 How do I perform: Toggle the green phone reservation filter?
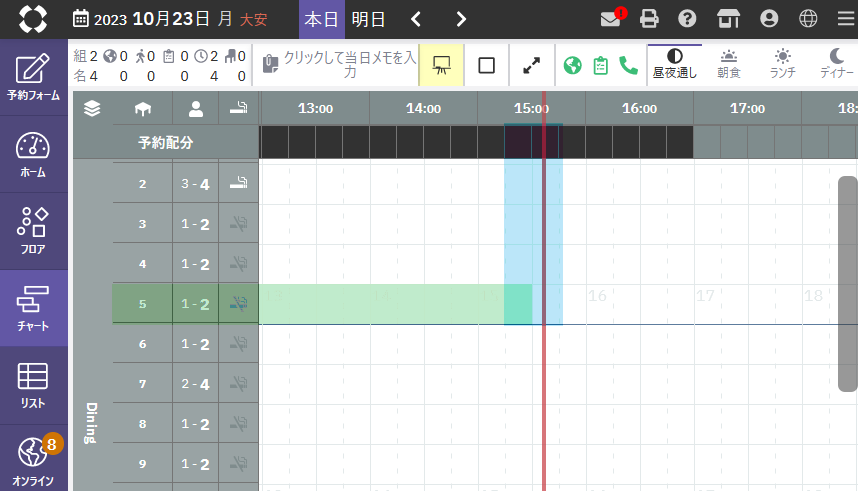tap(629, 65)
